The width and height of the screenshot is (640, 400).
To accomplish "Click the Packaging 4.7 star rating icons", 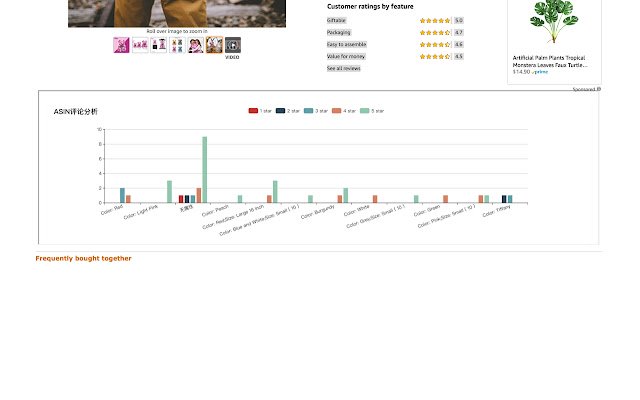I will 435,32.
